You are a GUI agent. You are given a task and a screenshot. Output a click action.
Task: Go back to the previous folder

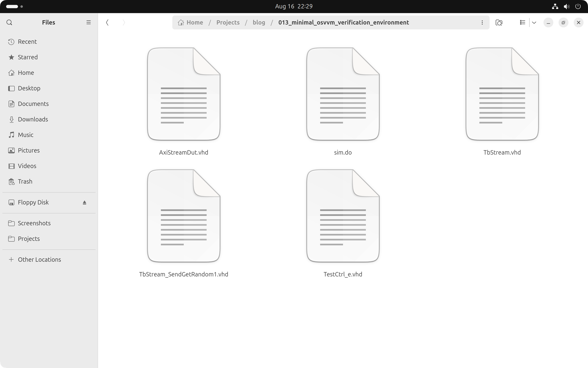pyautogui.click(x=108, y=22)
